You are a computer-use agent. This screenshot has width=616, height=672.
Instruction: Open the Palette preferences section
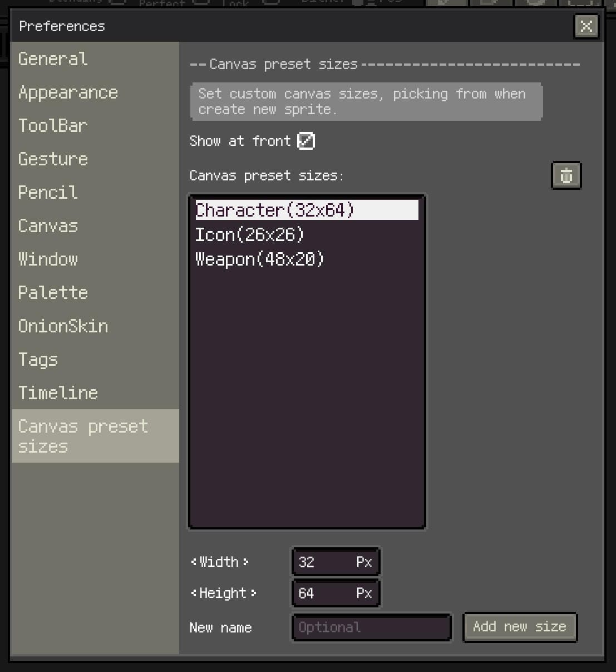click(53, 293)
